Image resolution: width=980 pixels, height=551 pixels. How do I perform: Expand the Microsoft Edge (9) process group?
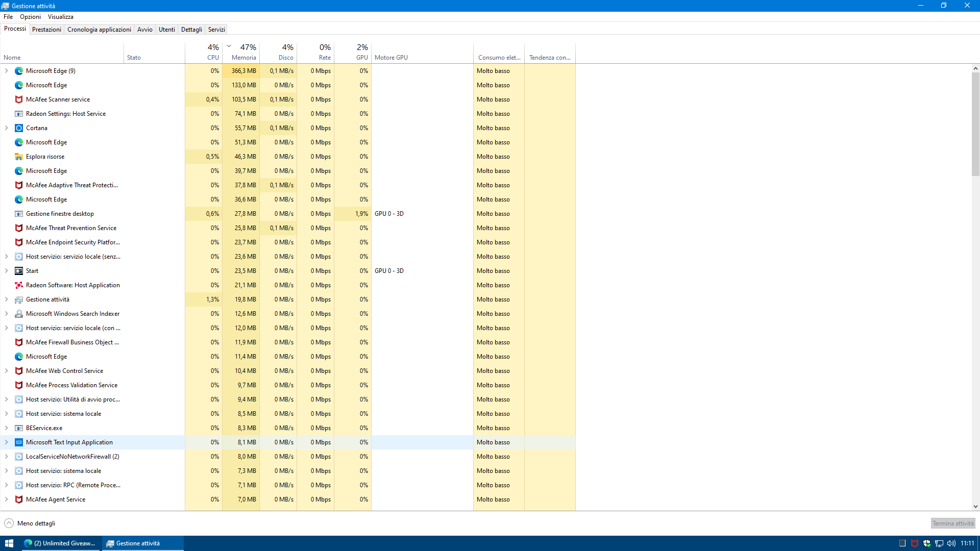[x=6, y=71]
